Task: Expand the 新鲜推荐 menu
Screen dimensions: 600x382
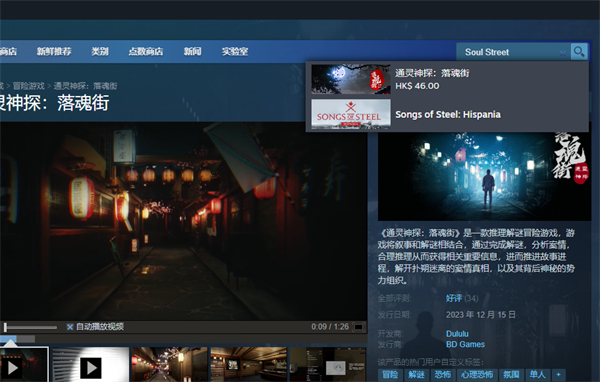Action: coord(54,51)
